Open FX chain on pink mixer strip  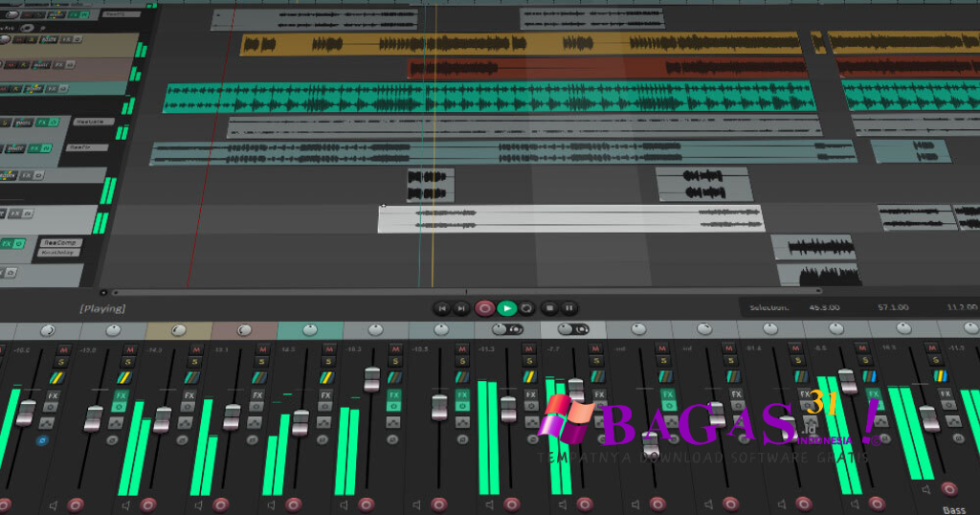(x=257, y=395)
